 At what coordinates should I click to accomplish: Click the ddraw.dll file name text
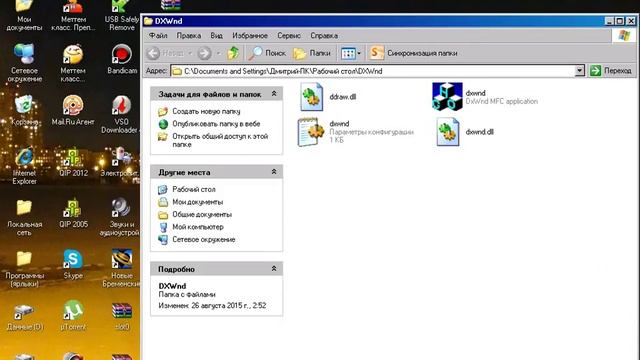(342, 97)
